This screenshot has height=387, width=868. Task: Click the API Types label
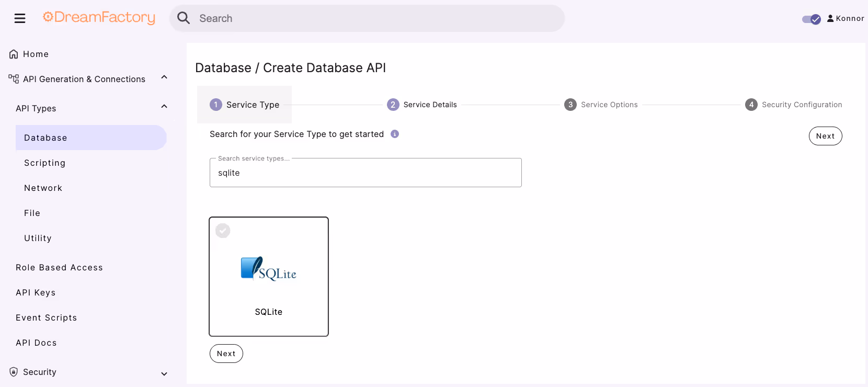[36, 108]
